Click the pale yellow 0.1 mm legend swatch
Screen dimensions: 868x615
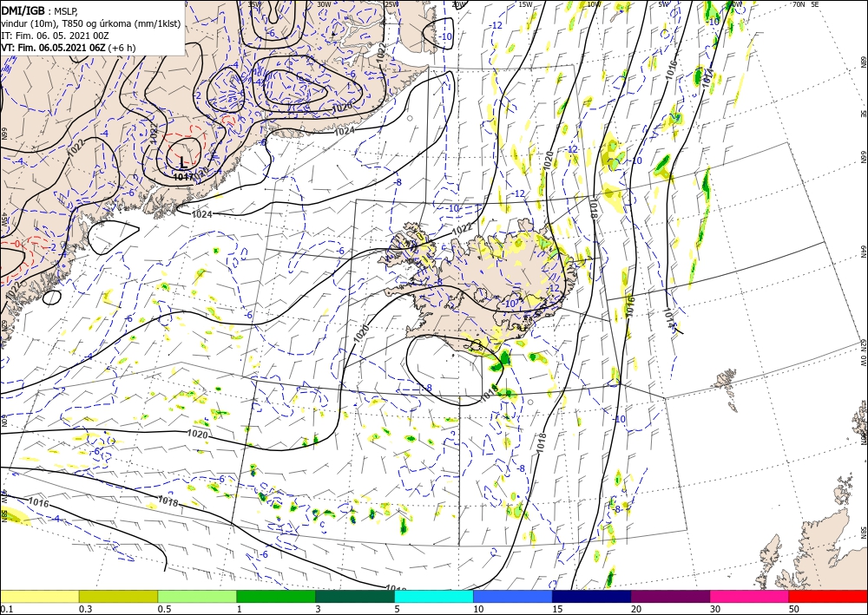coord(39,596)
